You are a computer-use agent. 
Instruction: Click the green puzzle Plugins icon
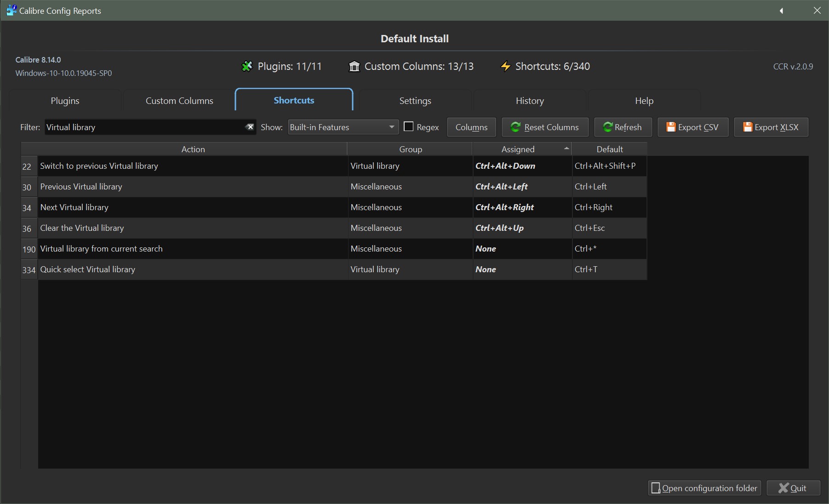(247, 67)
